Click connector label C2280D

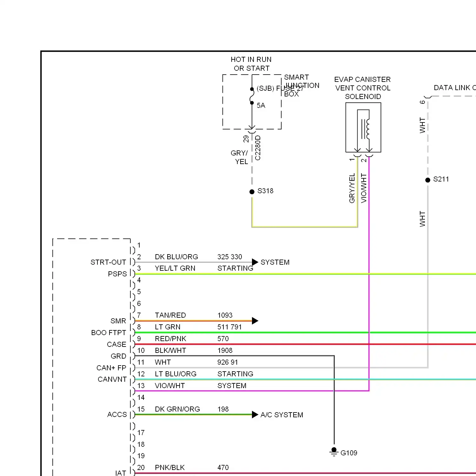click(258, 148)
